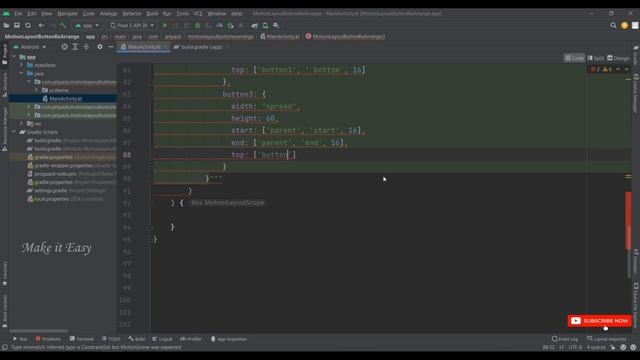Open the File menu

pyautogui.click(x=18, y=13)
